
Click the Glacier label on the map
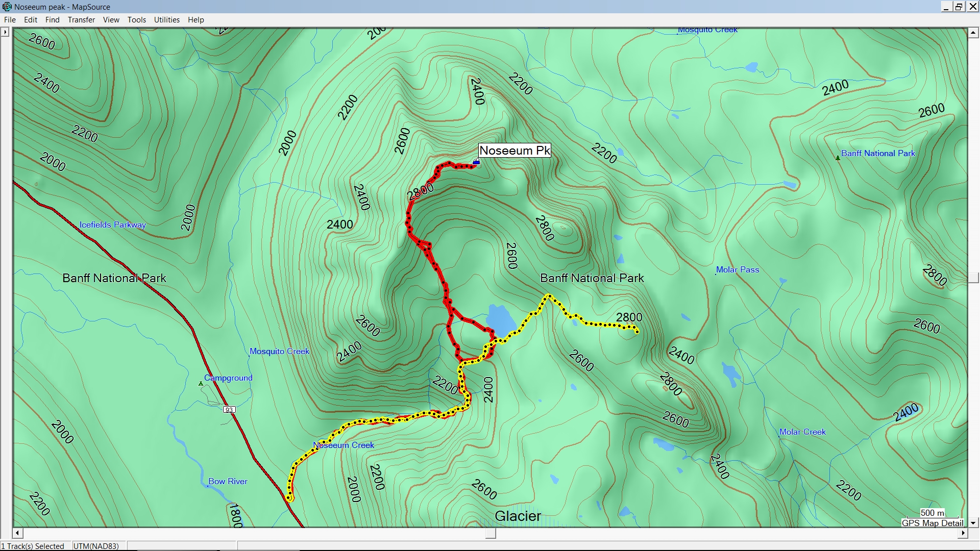[518, 516]
